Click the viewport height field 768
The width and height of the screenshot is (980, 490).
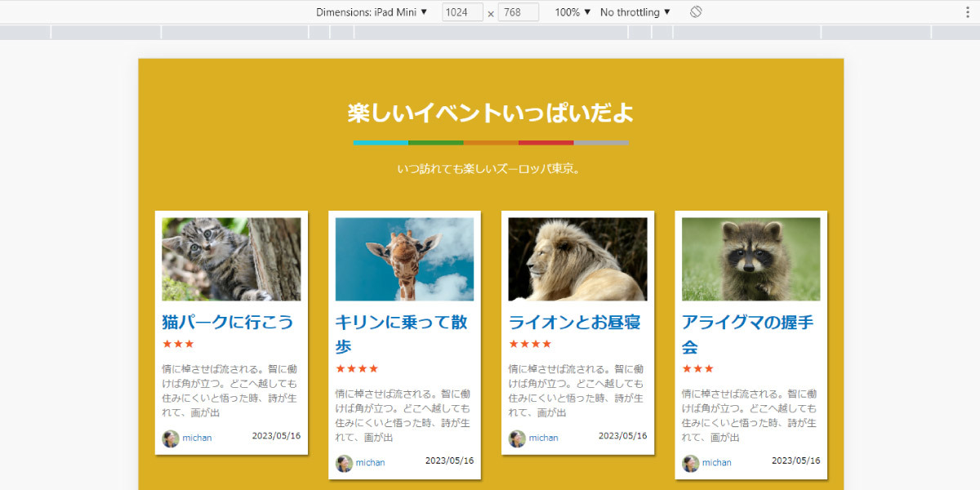coord(519,12)
